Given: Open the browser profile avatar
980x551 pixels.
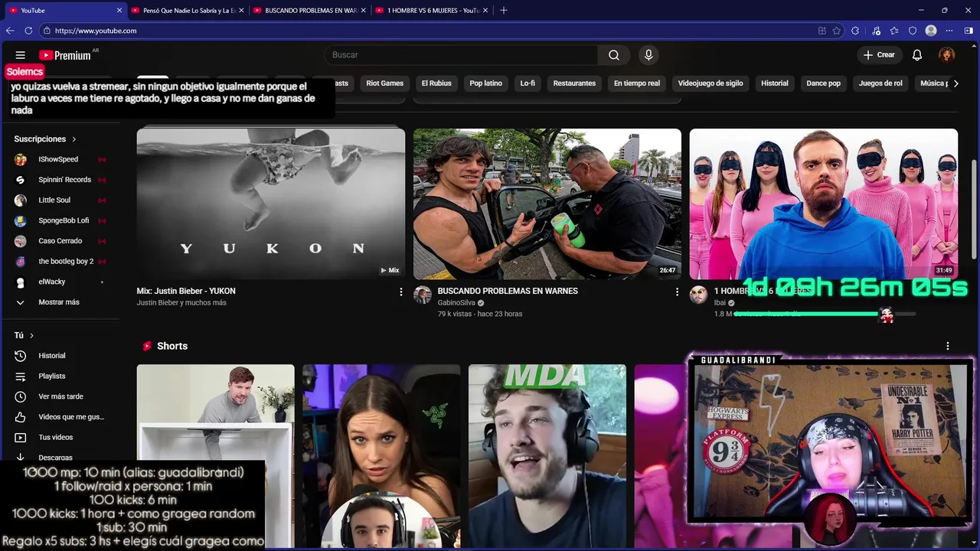Looking at the screenshot, I should click(x=931, y=31).
